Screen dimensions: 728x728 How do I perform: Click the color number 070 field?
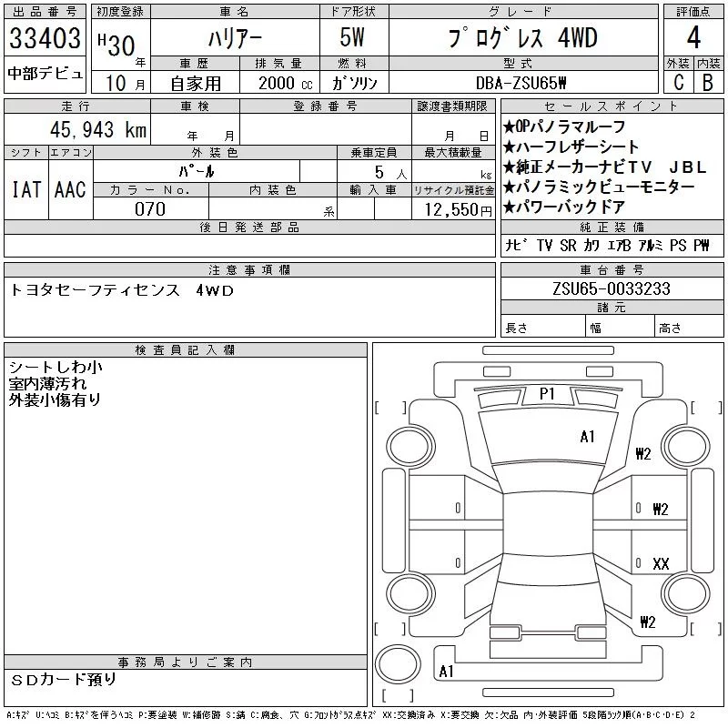click(150, 209)
